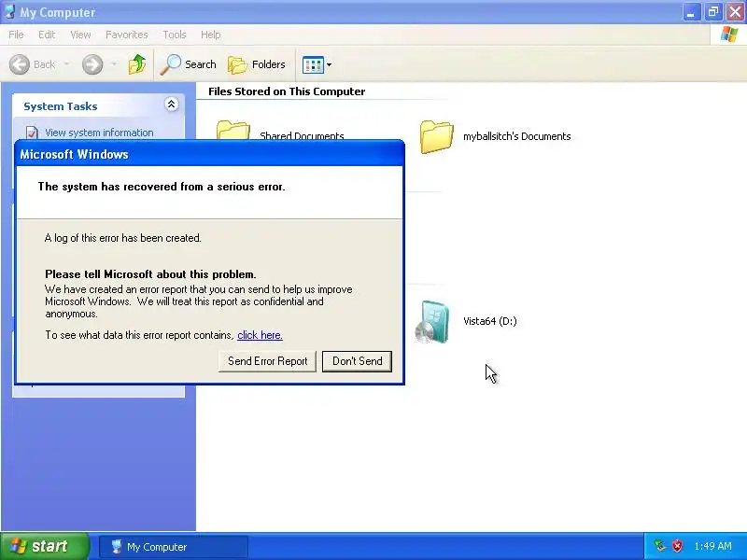Open the Forward history dropdown arrow
Viewport: 747px width, 560px height.
pyautogui.click(x=114, y=64)
